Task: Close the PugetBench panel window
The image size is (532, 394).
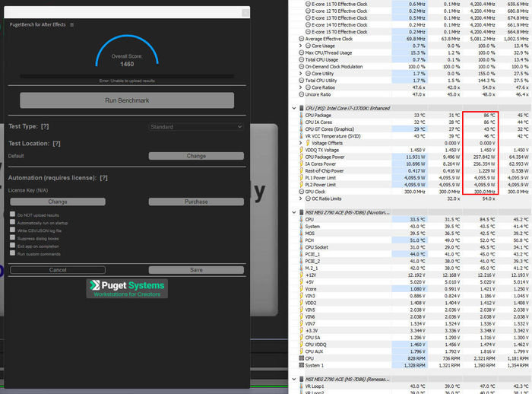Action: tap(246, 13)
